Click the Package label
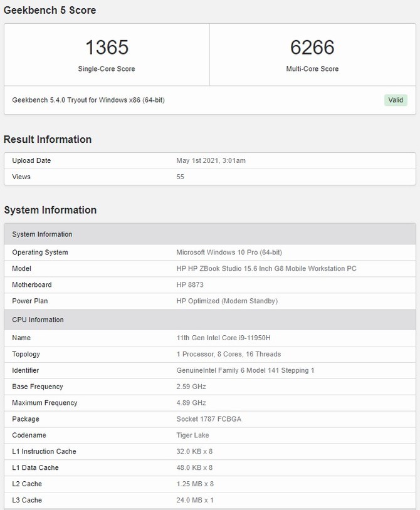 click(x=25, y=419)
